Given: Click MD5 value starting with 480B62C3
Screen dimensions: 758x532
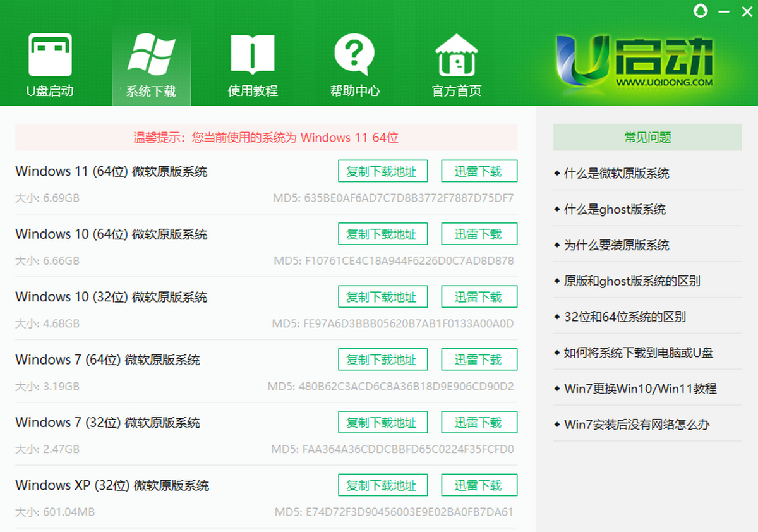Looking at the screenshot, I should 391,386.
